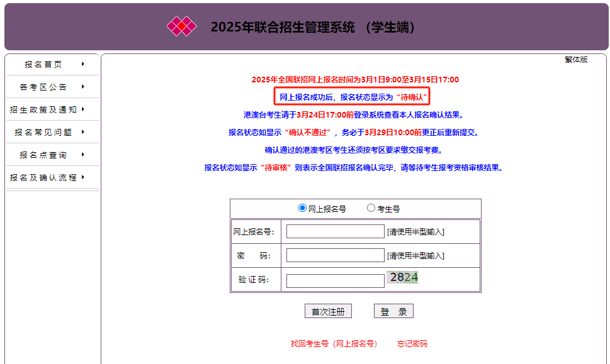Click the 网上报名号: field label
The height and width of the screenshot is (364, 610).
pos(254,232)
